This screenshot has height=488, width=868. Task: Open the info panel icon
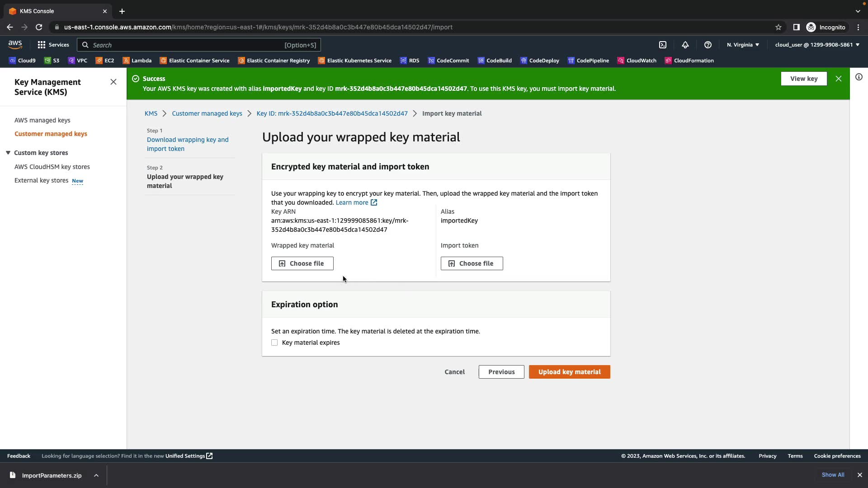(x=859, y=77)
